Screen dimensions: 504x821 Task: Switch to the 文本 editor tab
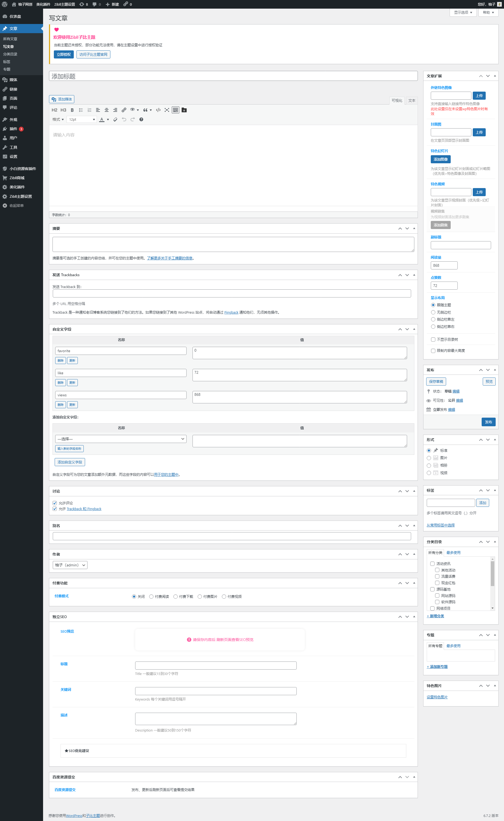pos(412,101)
